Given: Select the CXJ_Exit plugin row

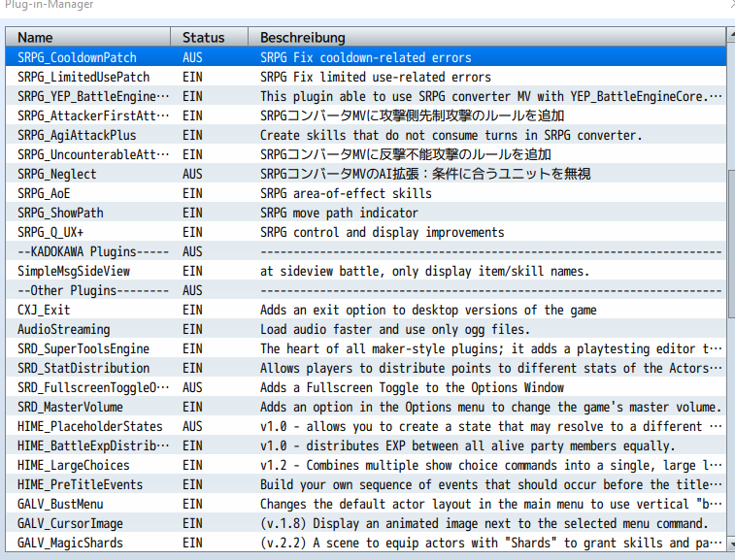Looking at the screenshot, I should pyautogui.click(x=366, y=311).
